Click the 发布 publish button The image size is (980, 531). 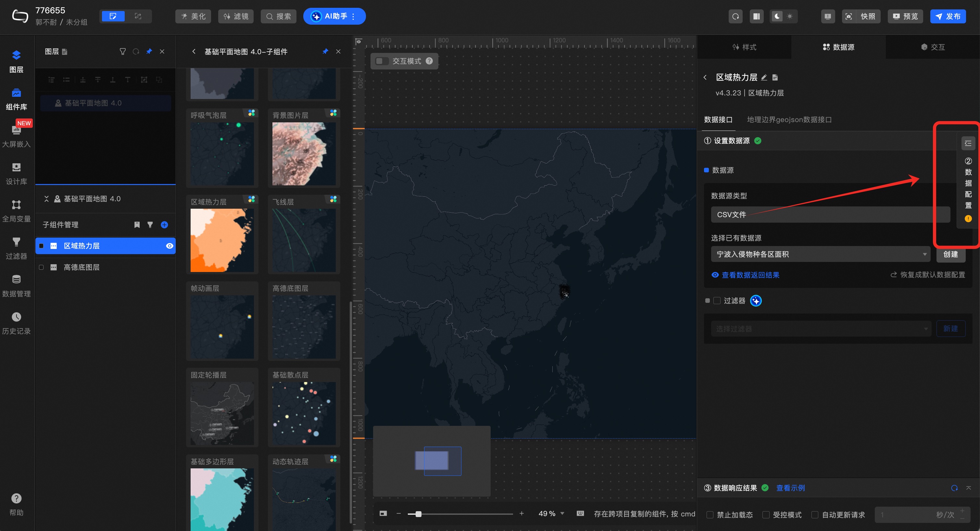(948, 16)
